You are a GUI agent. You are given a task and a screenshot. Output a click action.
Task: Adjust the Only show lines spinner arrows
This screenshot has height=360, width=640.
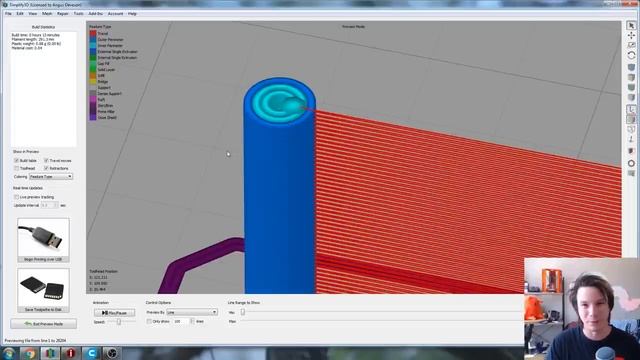coord(192,322)
